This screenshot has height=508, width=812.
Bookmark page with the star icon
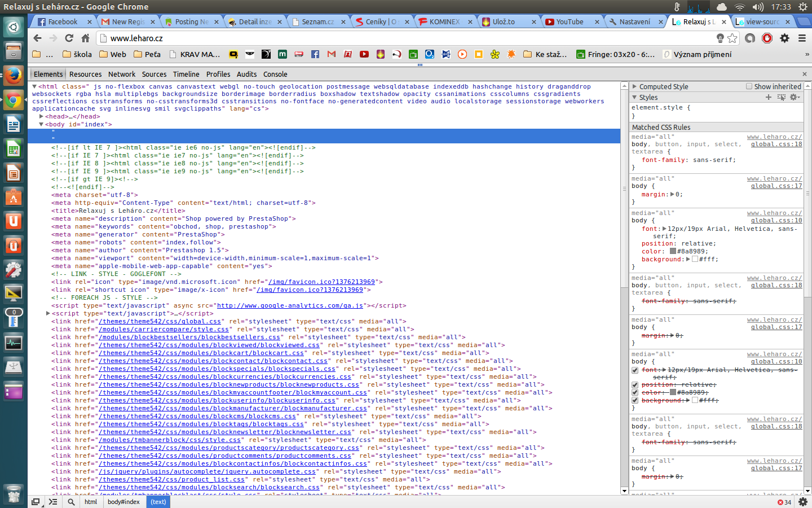(732, 38)
